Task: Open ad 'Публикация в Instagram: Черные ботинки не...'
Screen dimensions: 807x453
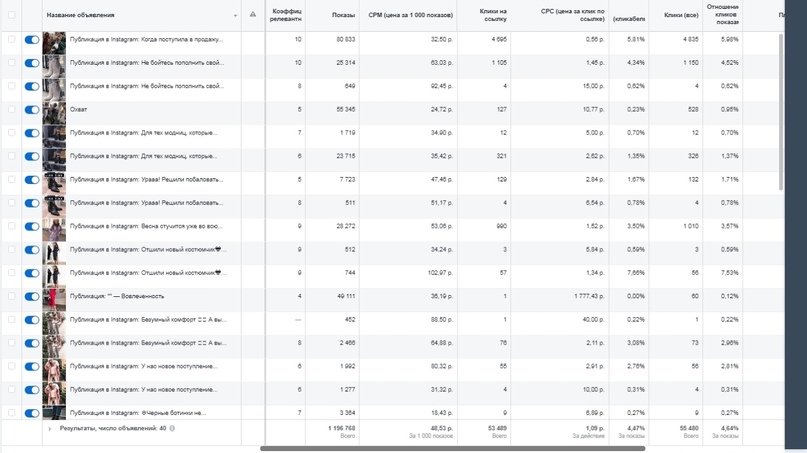Action: [138, 413]
